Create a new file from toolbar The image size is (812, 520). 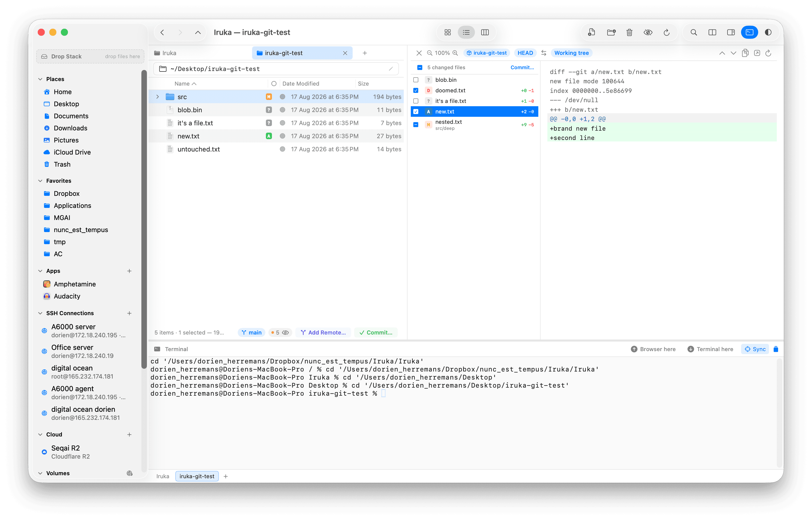pos(591,32)
